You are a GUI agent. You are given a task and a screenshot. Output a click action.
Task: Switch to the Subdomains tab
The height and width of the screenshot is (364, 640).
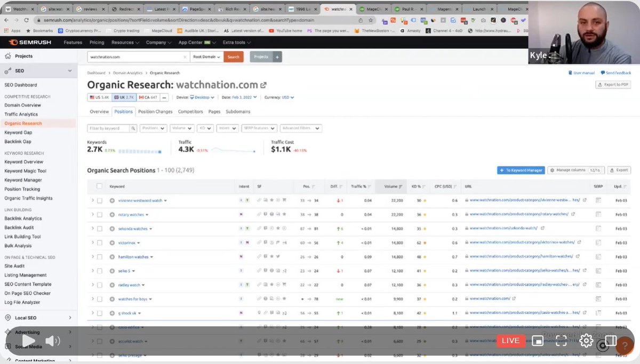click(238, 111)
